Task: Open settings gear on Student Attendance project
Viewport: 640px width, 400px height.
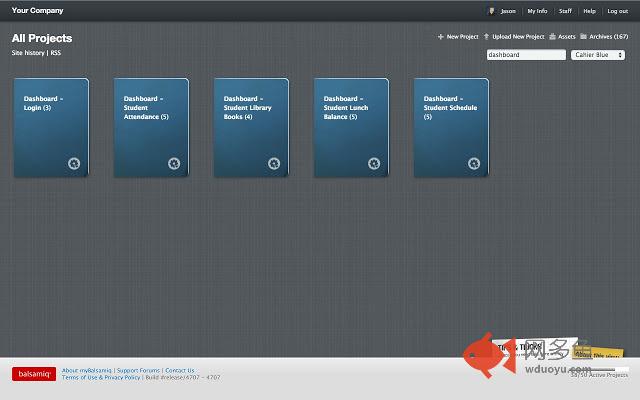Action: point(174,163)
